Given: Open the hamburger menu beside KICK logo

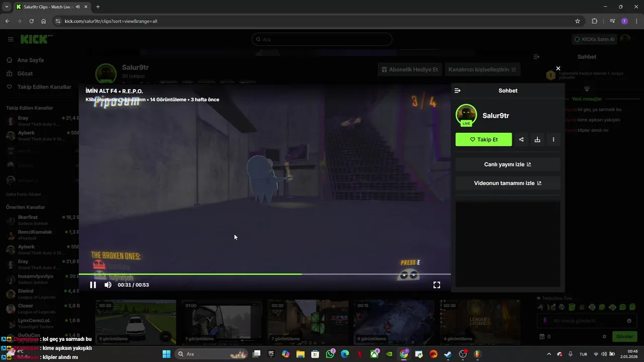Looking at the screenshot, I should click(11, 39).
